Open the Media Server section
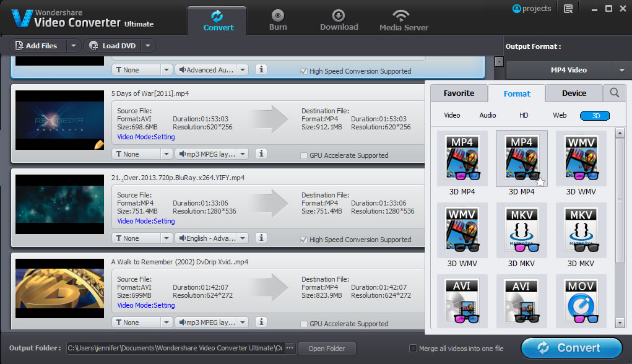 [404, 20]
